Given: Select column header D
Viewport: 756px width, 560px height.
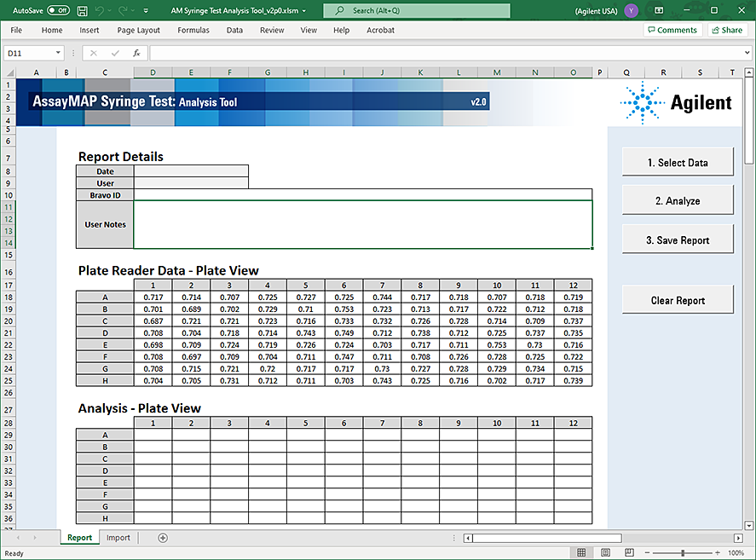Looking at the screenshot, I should click(153, 72).
